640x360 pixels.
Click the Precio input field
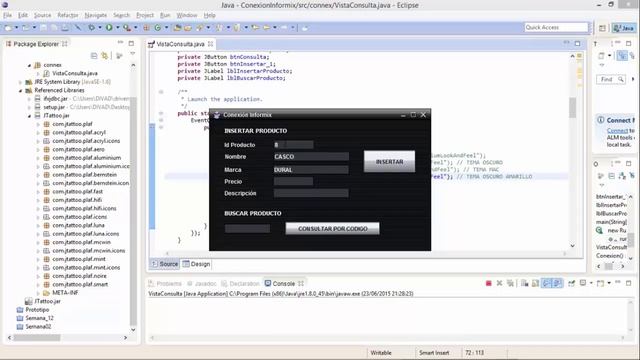293,182
